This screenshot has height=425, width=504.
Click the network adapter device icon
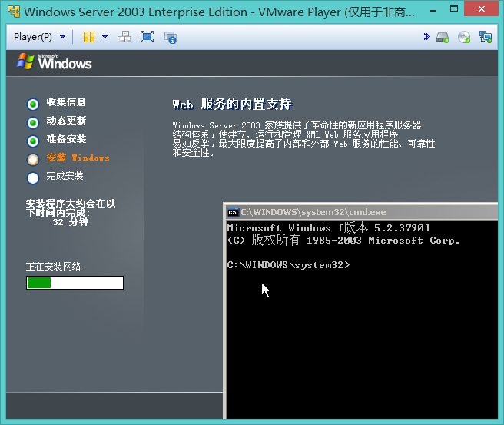click(486, 37)
